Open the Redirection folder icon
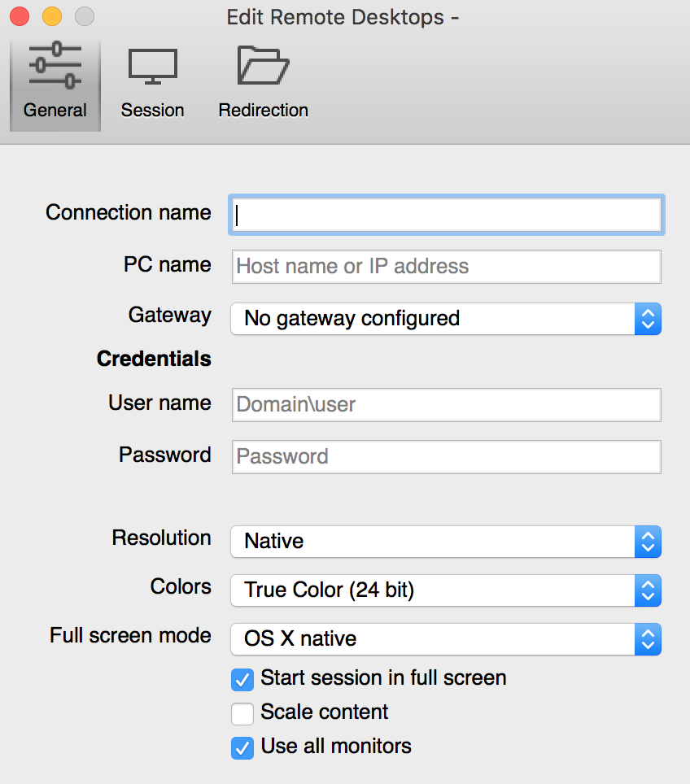The image size is (690, 784). click(263, 65)
